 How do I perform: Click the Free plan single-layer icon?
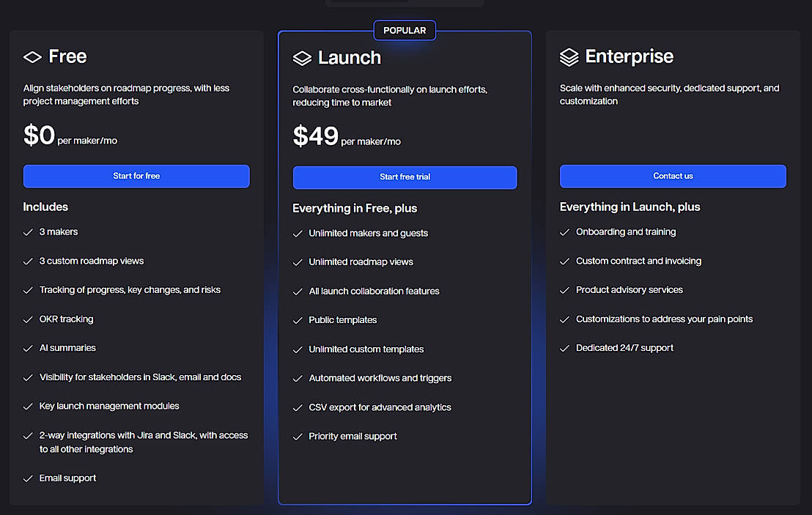32,57
